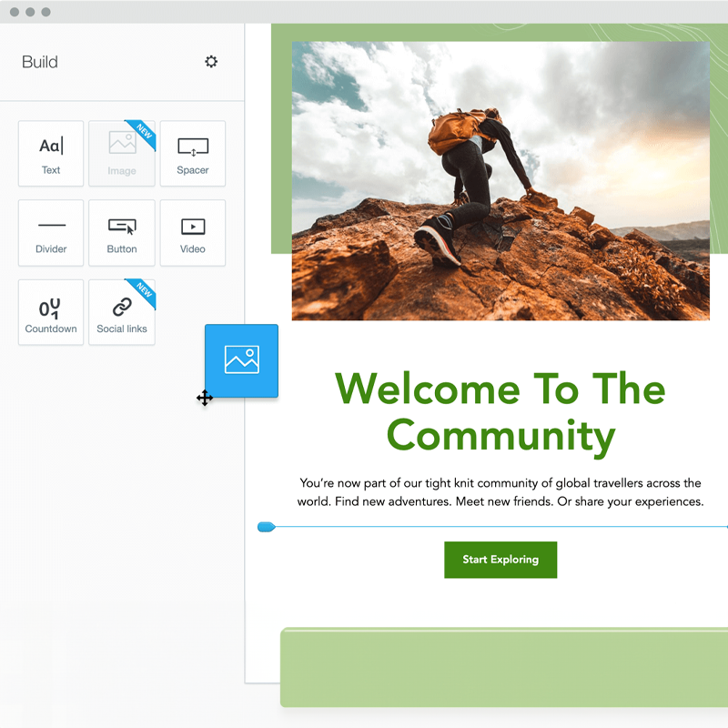
Task: Select the Button block tile
Action: point(122,233)
